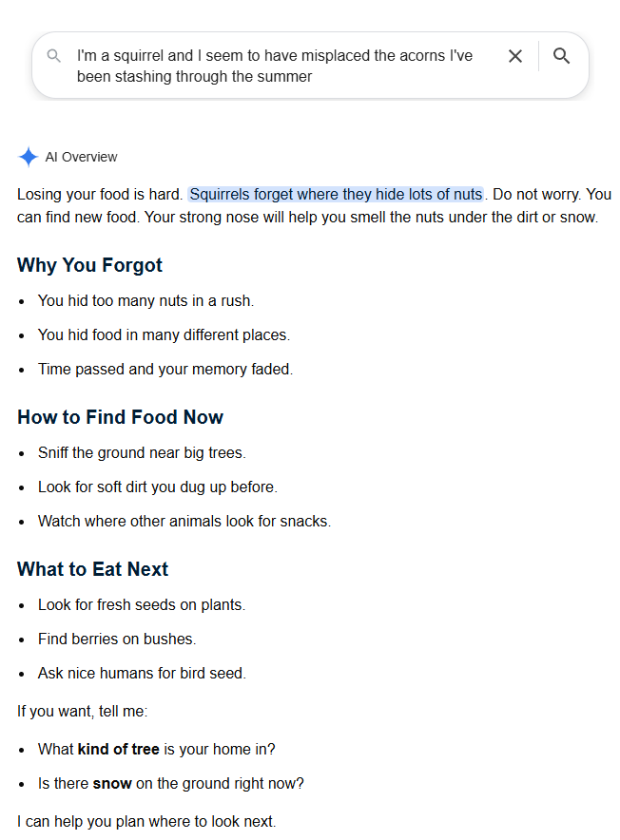Click 'Sniff the ground near big trees' bullet

click(x=142, y=452)
